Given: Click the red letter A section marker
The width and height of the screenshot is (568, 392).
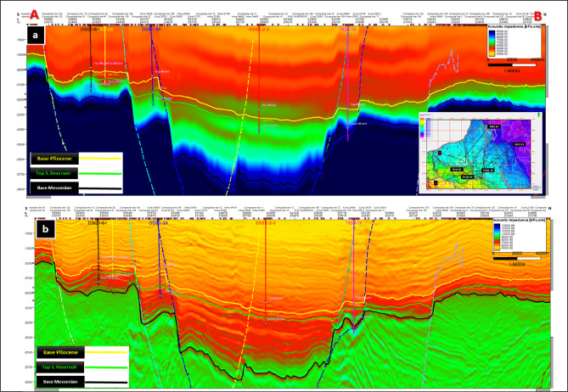Looking at the screenshot, I should point(35,14).
